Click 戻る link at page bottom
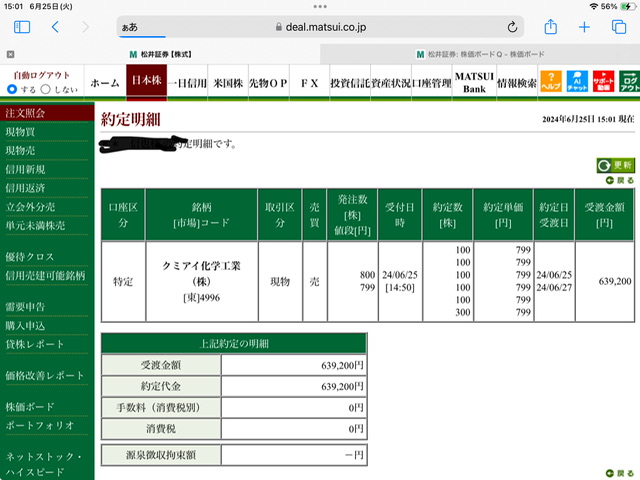 click(x=620, y=473)
